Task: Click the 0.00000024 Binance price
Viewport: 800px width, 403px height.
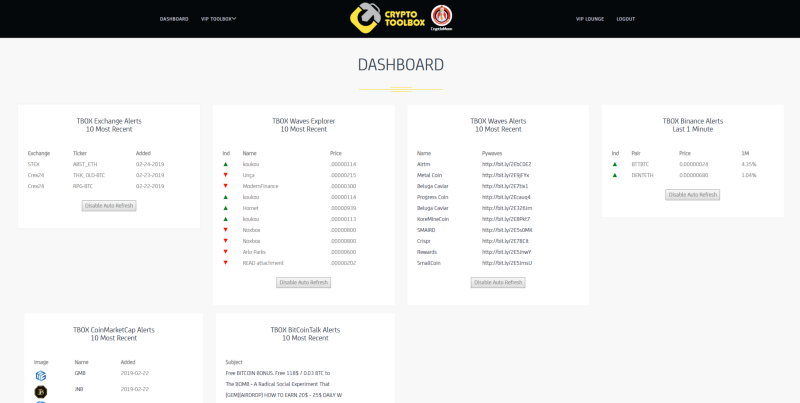Action: click(x=694, y=164)
